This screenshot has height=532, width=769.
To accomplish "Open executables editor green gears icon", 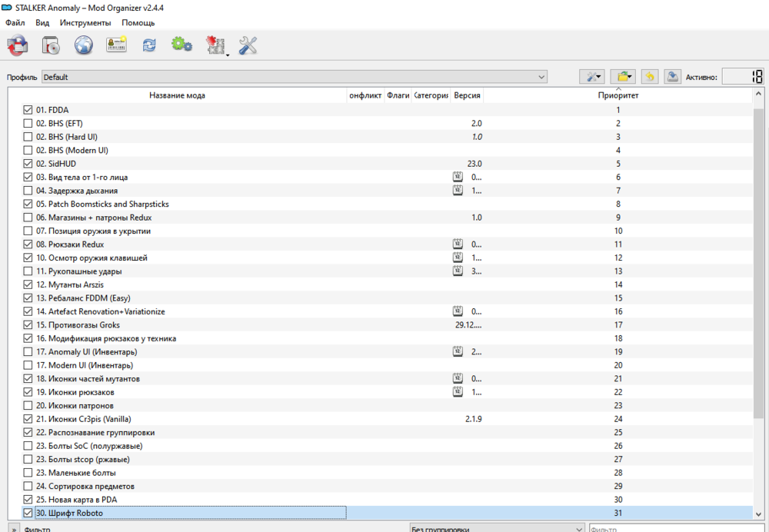I will click(181, 45).
